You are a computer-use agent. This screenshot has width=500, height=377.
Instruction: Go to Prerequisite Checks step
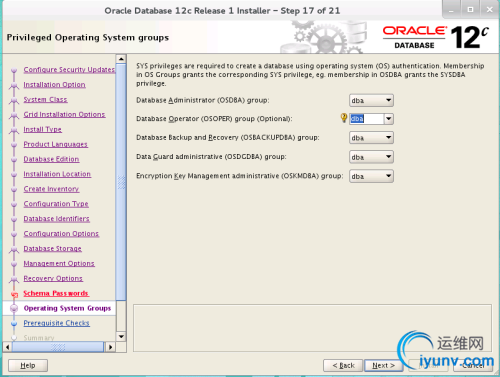click(56, 323)
